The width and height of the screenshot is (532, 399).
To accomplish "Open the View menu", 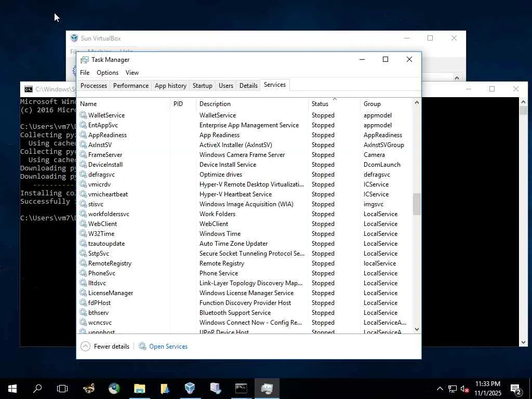I will (x=132, y=73).
